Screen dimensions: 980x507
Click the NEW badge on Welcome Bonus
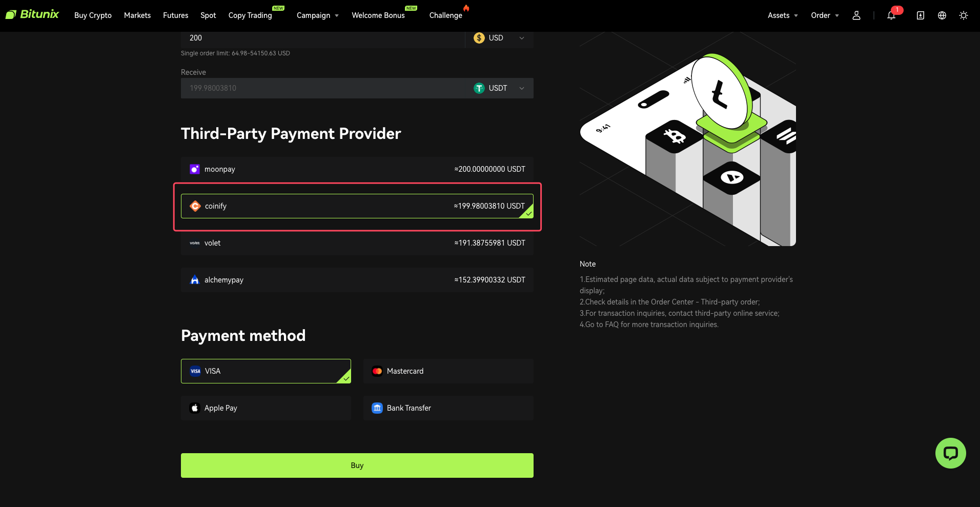pyautogui.click(x=411, y=8)
